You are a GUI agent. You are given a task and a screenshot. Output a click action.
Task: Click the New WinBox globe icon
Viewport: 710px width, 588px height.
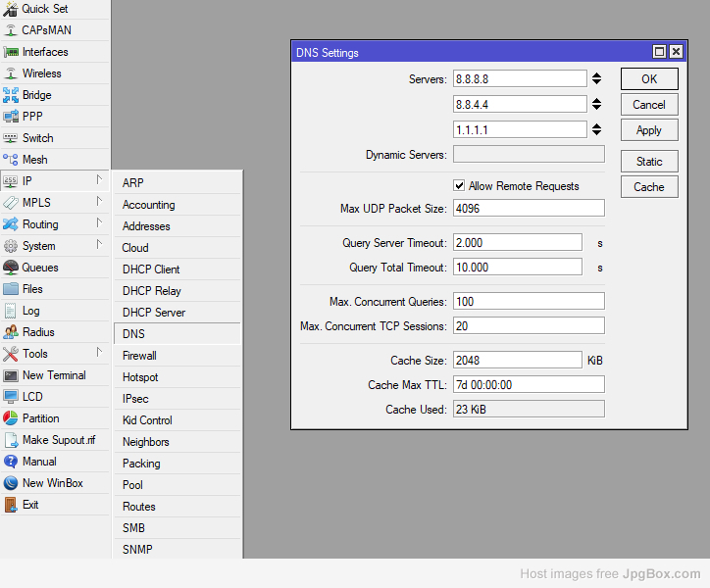pos(11,483)
